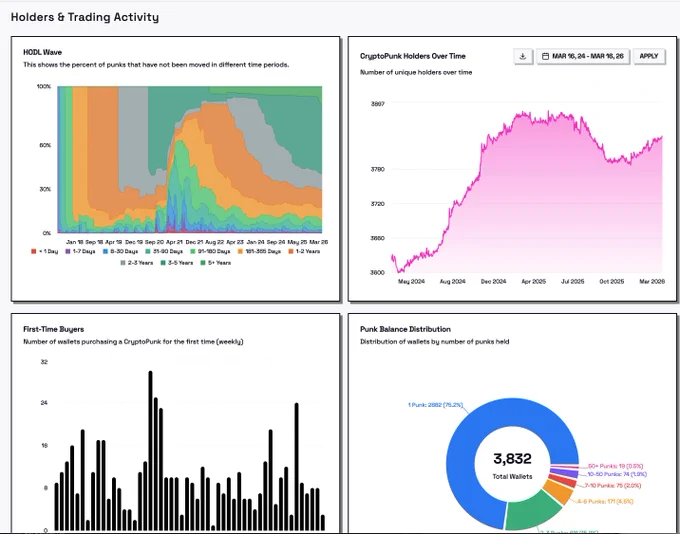Select the '1 Punk' label on donut chart
Viewport: 680px width, 534px height.
[435, 405]
